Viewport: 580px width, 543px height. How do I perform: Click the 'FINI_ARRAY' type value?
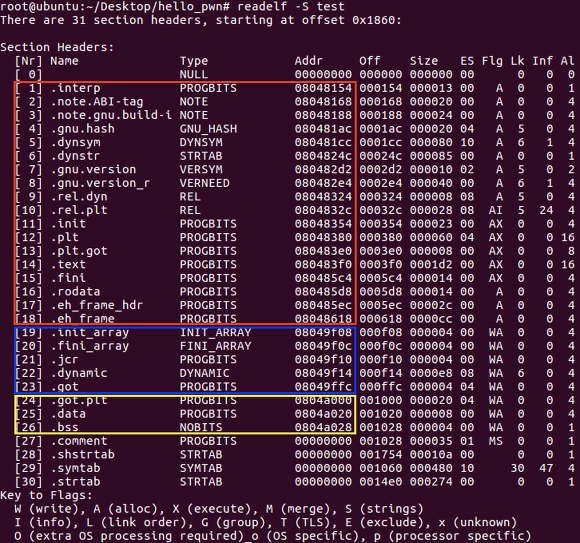[x=215, y=346]
